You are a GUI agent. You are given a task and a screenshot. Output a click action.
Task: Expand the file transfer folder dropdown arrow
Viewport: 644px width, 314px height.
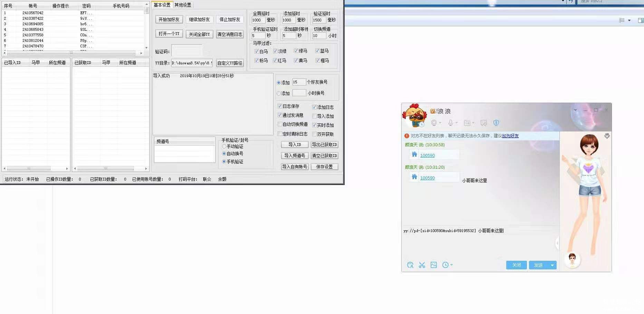coord(473,123)
